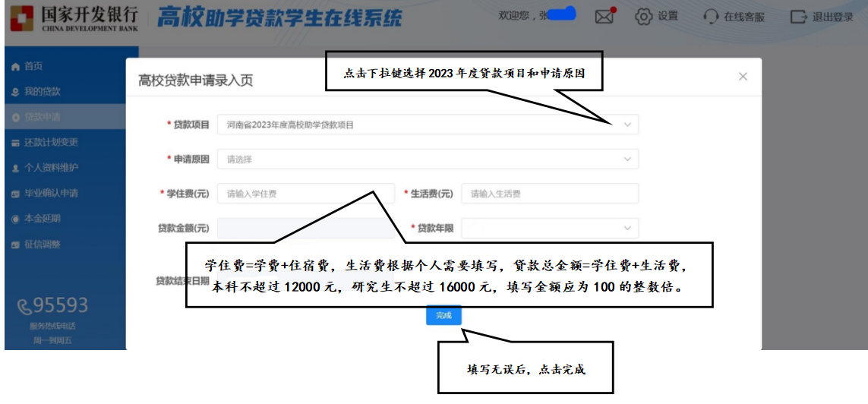Screen dimensions: 868x404
Task: Click the 还款计划变更 sidebar icon
Action: point(15,143)
